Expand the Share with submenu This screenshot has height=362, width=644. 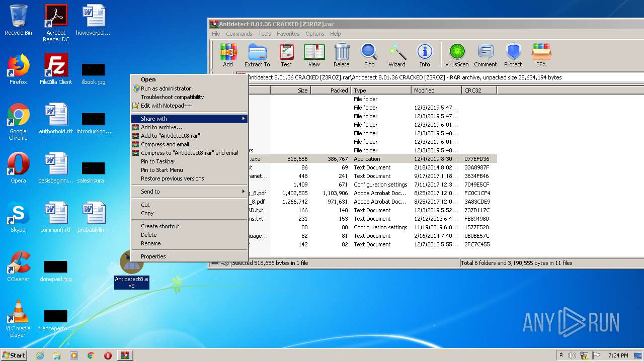(189, 119)
